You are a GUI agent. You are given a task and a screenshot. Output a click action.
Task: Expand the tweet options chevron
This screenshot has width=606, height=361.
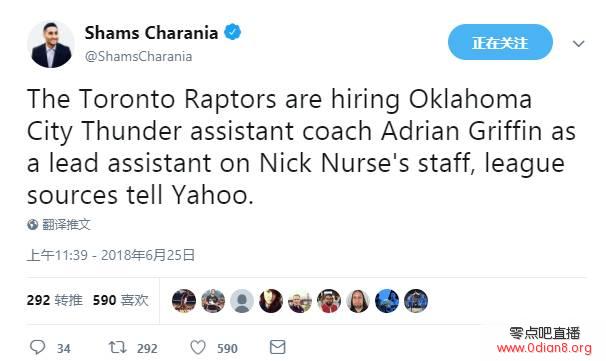click(578, 43)
